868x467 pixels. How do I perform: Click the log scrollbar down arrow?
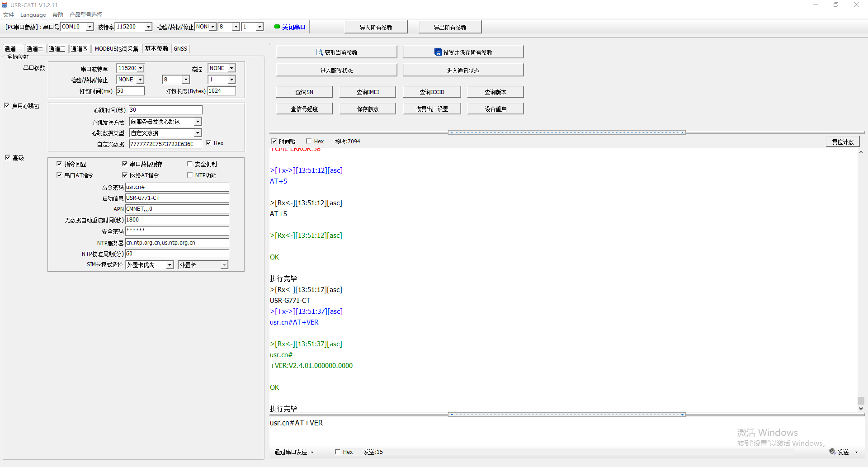(861, 409)
